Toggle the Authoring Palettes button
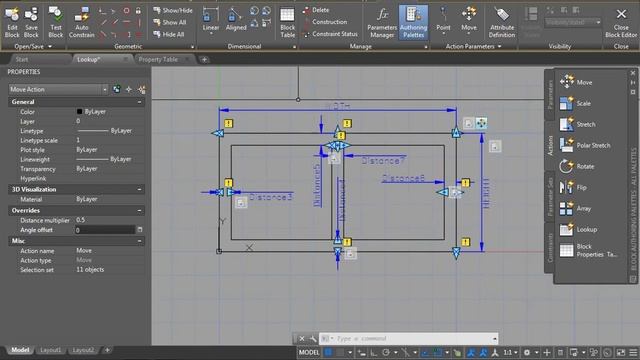640x360 pixels. click(x=413, y=23)
